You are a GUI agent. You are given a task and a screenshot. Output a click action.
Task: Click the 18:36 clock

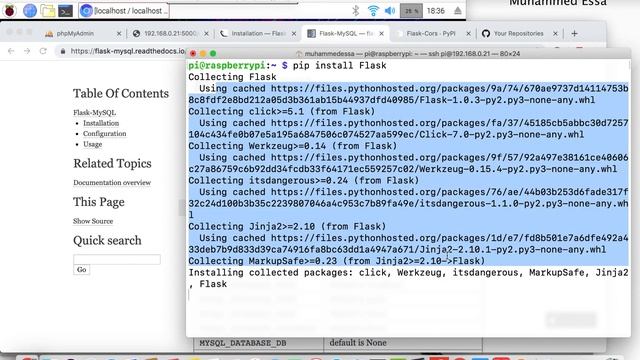[436, 11]
